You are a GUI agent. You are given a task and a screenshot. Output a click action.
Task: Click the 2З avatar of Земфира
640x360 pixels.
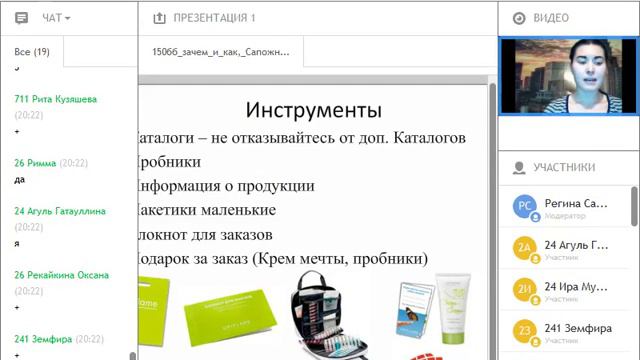click(524, 331)
